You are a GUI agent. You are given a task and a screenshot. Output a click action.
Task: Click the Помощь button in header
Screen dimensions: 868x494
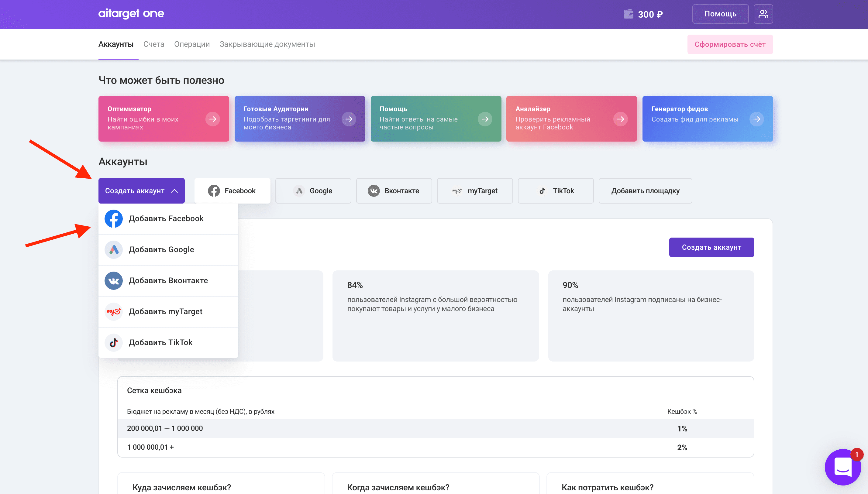coord(720,14)
